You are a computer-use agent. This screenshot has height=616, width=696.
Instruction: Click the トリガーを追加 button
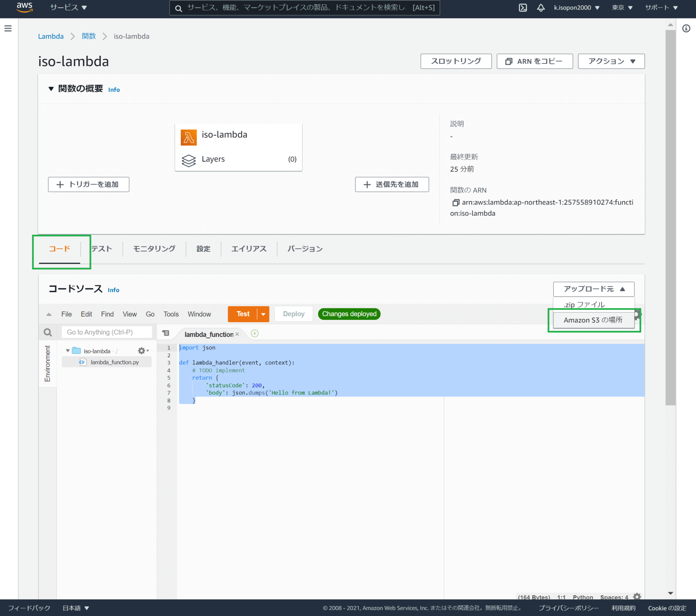tap(89, 184)
